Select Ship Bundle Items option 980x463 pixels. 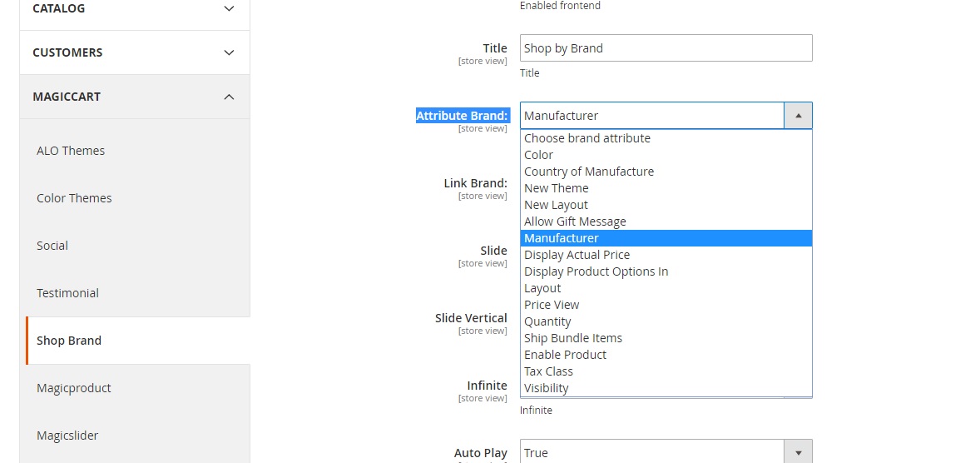[572, 338]
